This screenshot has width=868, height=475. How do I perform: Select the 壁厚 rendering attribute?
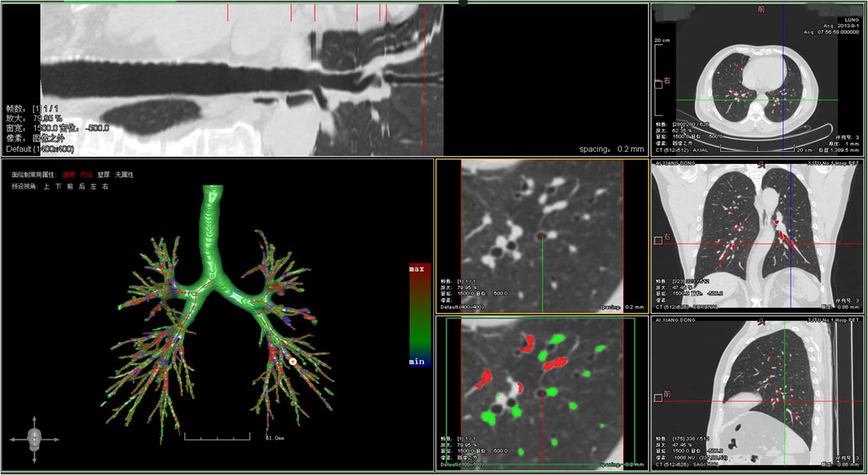[104, 175]
